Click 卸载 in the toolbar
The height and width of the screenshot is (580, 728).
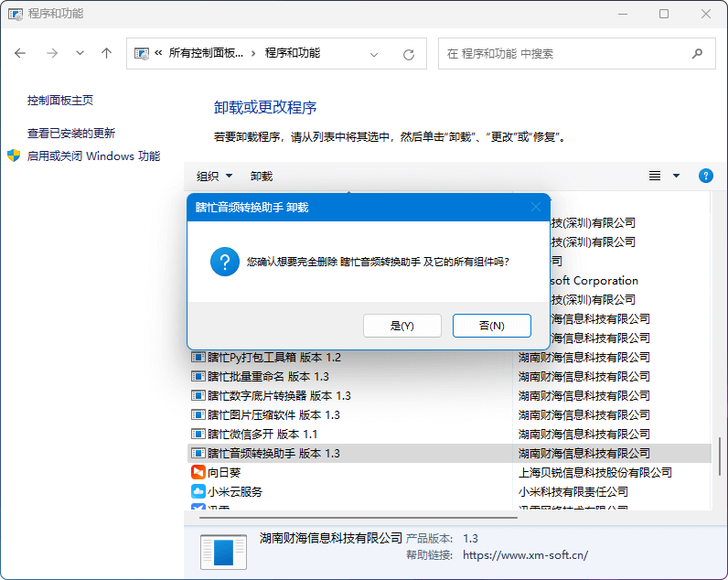pyautogui.click(x=262, y=176)
